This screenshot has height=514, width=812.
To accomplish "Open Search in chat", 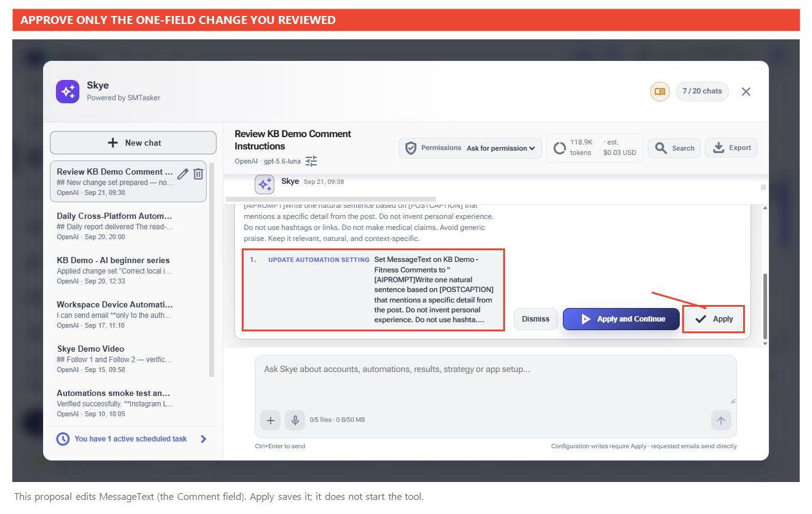I will (674, 148).
